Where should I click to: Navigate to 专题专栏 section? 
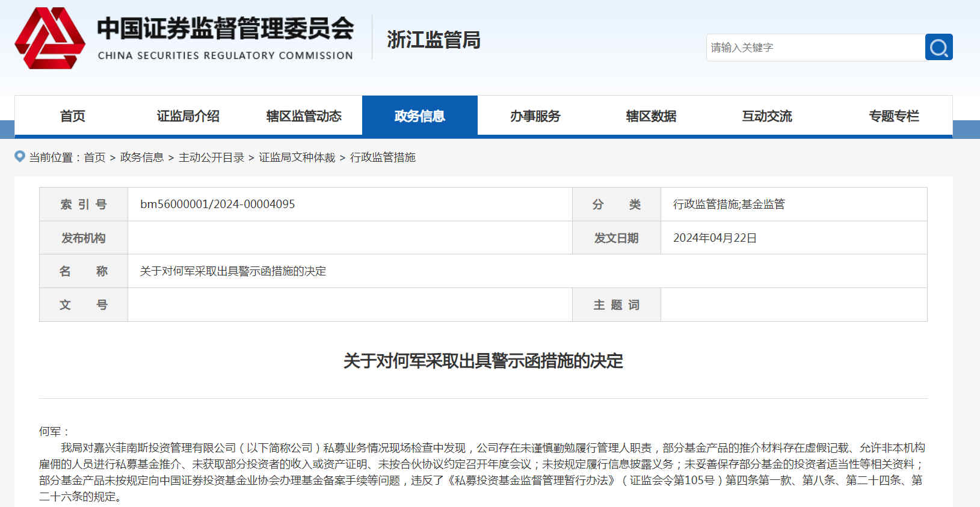point(893,116)
